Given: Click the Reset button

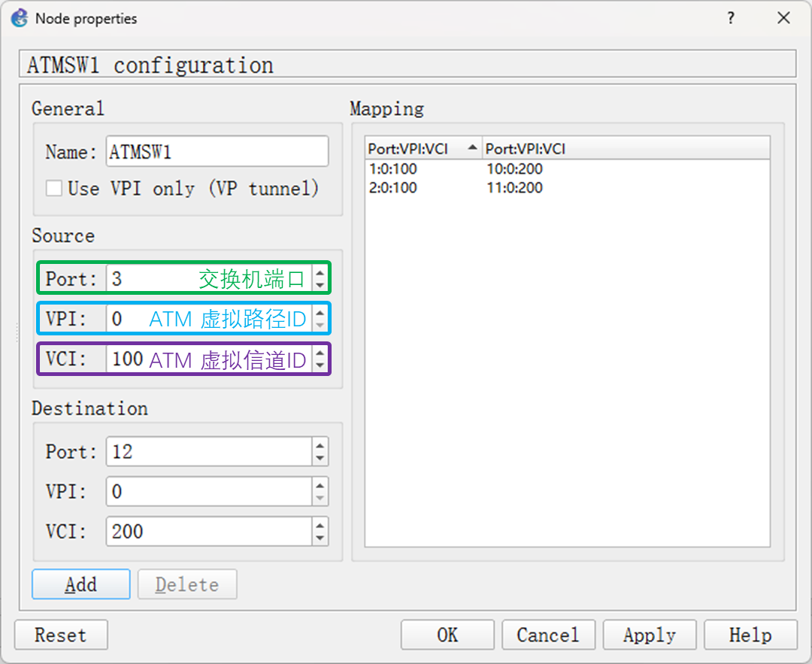Looking at the screenshot, I should [x=61, y=635].
